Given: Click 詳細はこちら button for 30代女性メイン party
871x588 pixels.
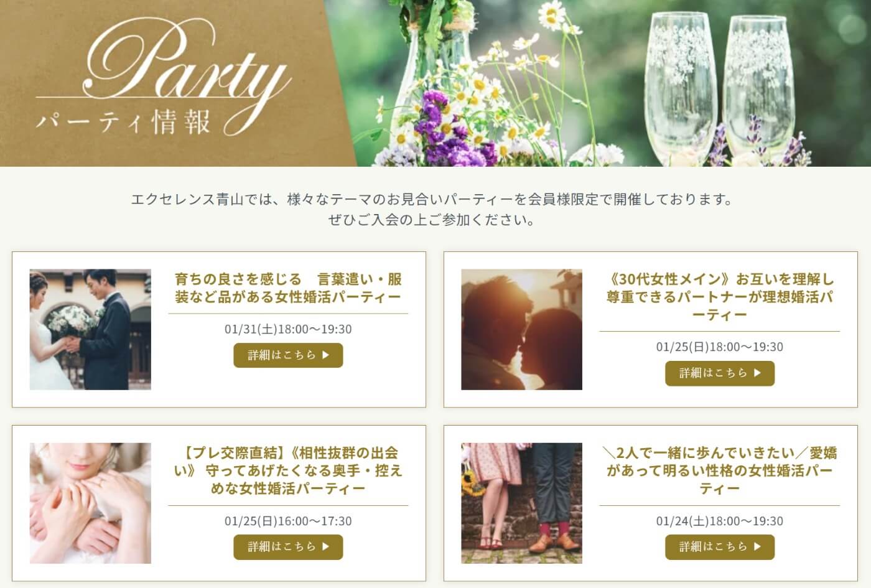Looking at the screenshot, I should click(x=720, y=373).
